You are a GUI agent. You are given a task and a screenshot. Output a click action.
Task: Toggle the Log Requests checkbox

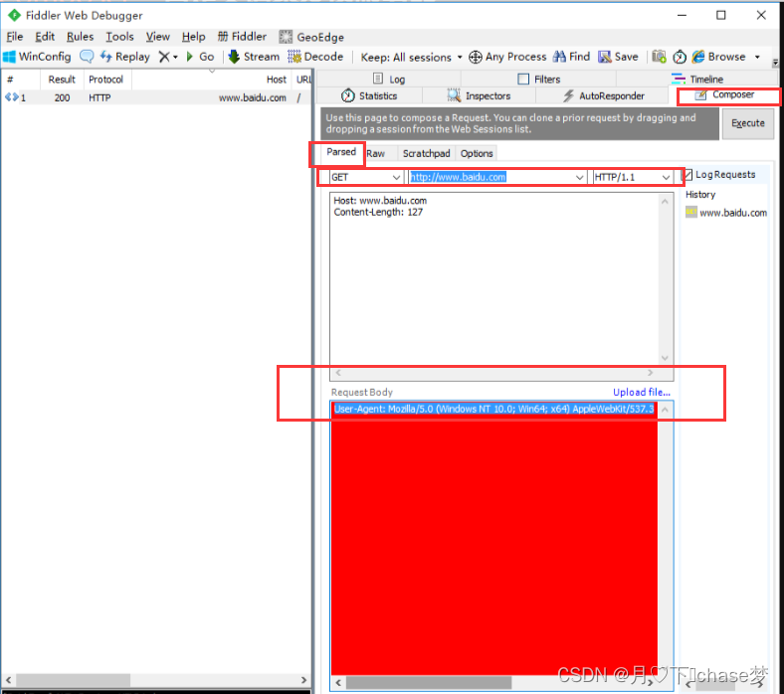point(687,174)
